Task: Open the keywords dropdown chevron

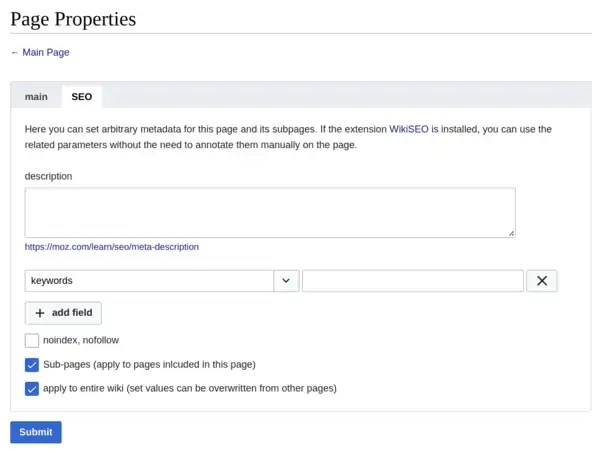Action: pyautogui.click(x=286, y=281)
